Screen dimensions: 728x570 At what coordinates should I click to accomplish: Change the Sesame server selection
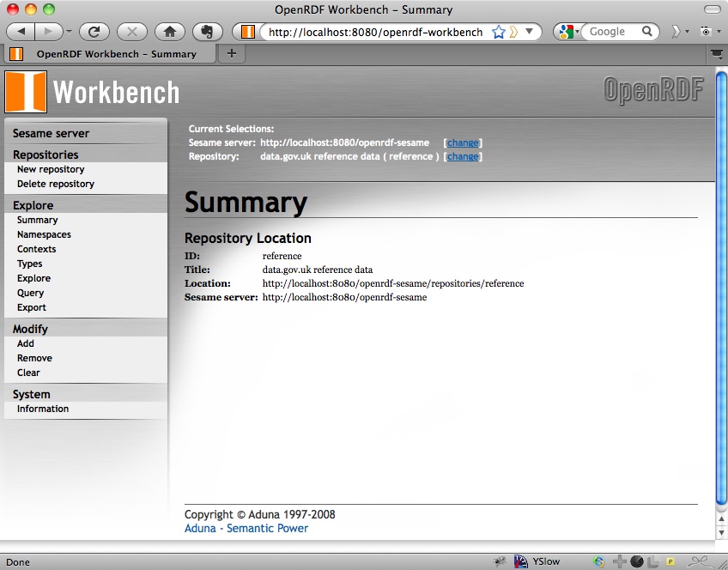tap(463, 142)
